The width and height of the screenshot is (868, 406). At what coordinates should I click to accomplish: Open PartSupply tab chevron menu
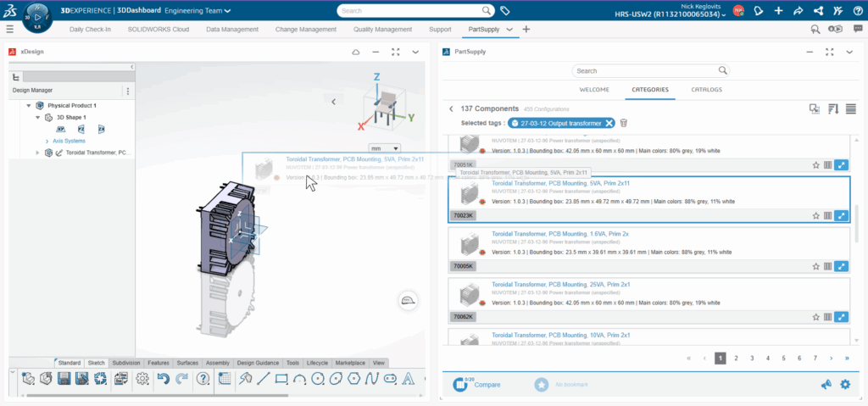[x=509, y=30]
